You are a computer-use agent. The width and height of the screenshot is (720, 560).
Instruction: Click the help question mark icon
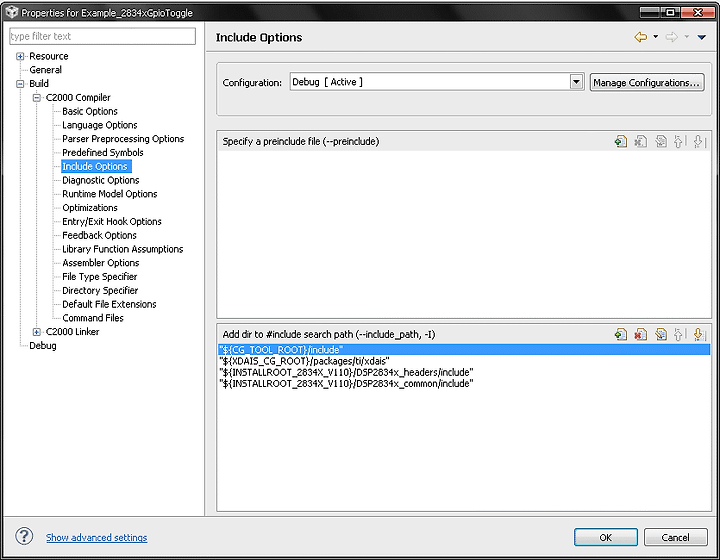(x=24, y=536)
